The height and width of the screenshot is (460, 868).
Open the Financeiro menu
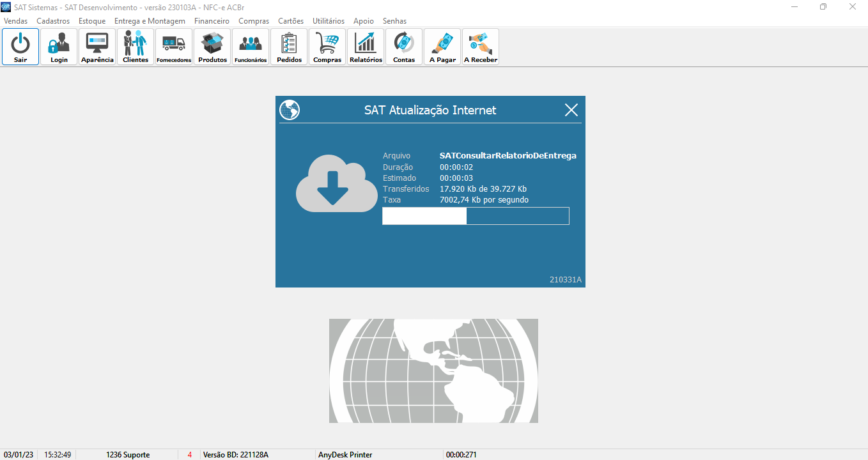(x=212, y=21)
